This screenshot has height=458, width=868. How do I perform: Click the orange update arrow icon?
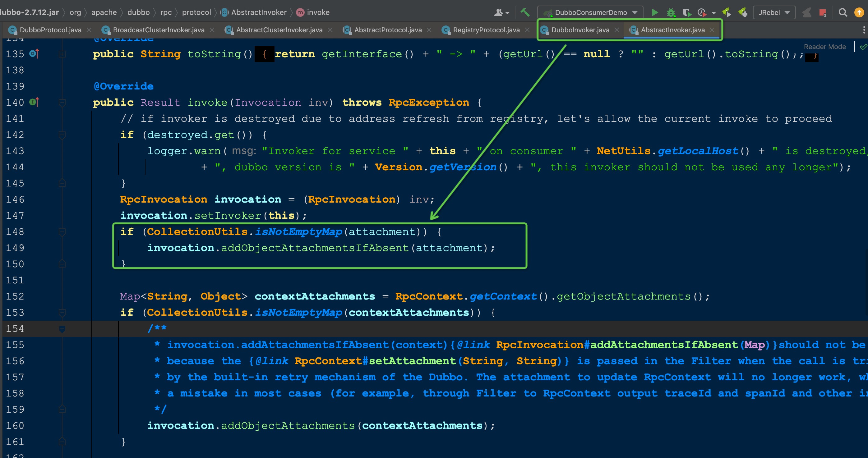click(859, 13)
